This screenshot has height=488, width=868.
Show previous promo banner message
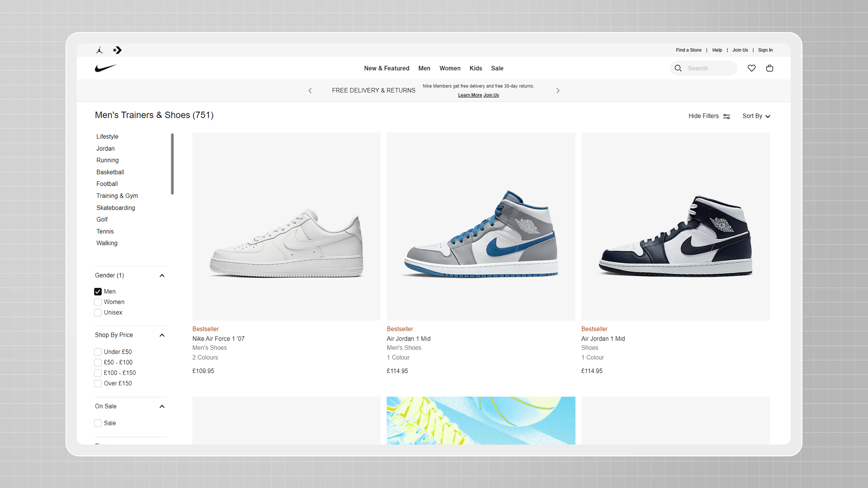click(x=310, y=91)
